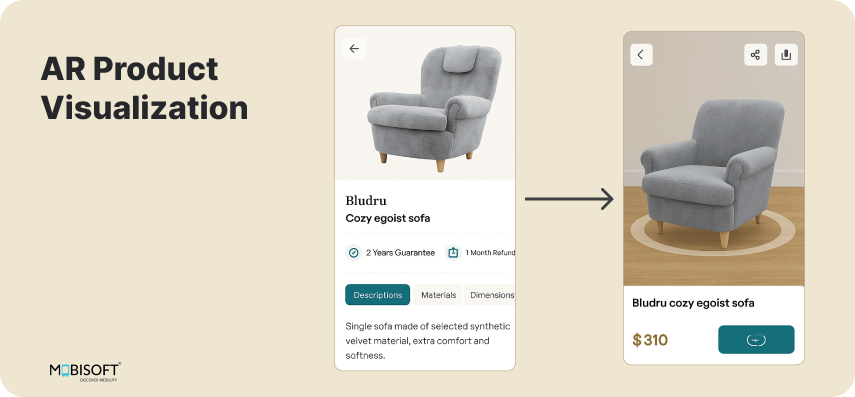This screenshot has width=855, height=397.
Task: Select the Descriptions tab
Action: pyautogui.click(x=377, y=294)
